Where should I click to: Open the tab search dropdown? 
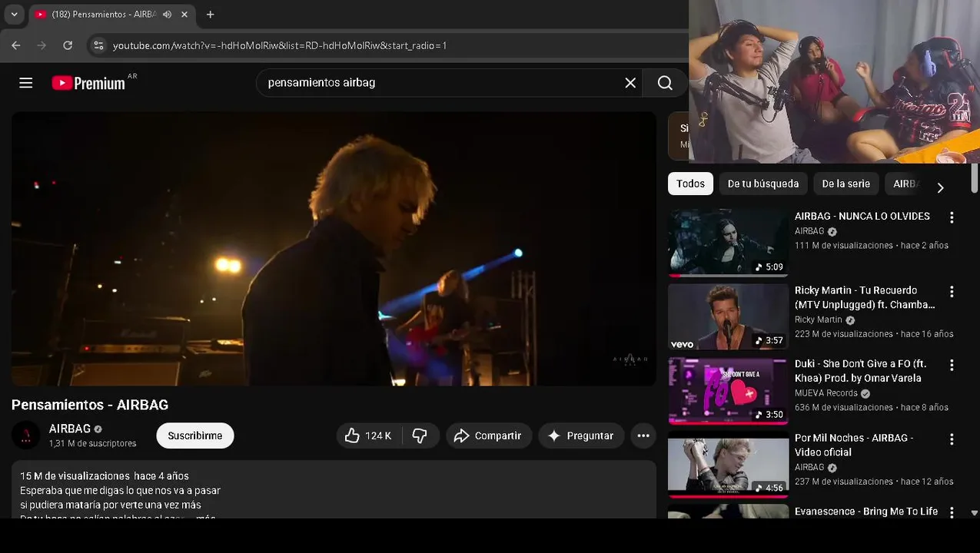[x=14, y=14]
